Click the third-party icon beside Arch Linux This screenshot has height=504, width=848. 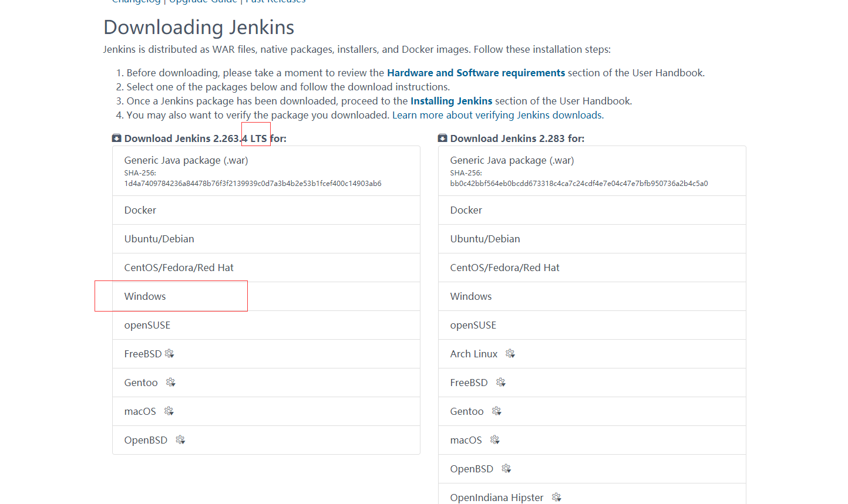(510, 353)
